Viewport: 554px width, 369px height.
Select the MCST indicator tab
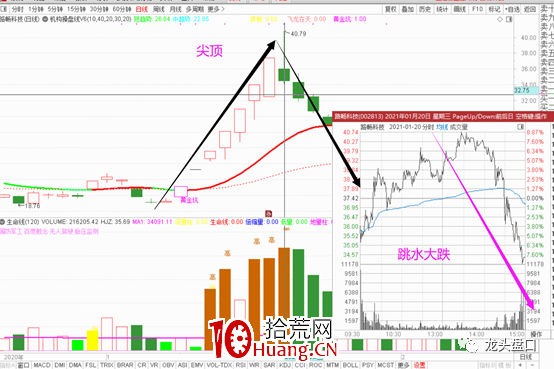(x=385, y=365)
